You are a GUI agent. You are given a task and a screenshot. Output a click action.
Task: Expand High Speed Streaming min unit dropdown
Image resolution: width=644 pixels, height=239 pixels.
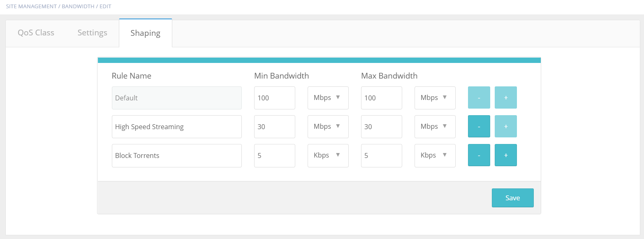click(328, 127)
